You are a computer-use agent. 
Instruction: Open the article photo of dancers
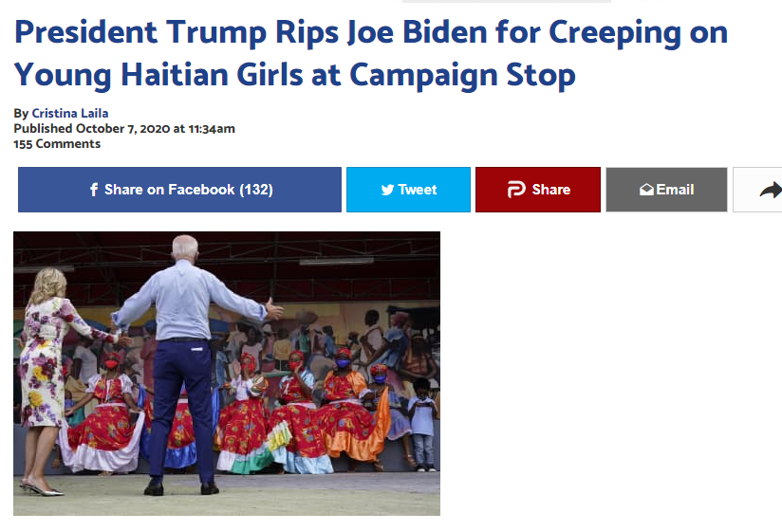(227, 373)
